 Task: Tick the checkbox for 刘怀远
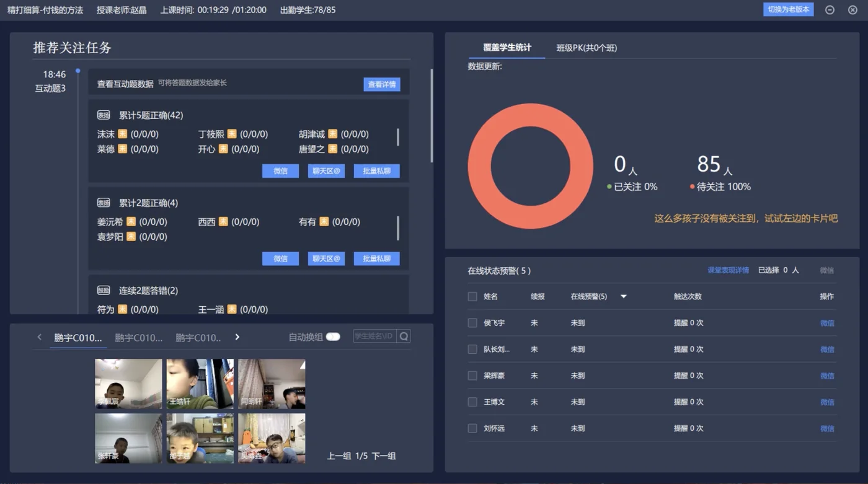pyautogui.click(x=472, y=428)
